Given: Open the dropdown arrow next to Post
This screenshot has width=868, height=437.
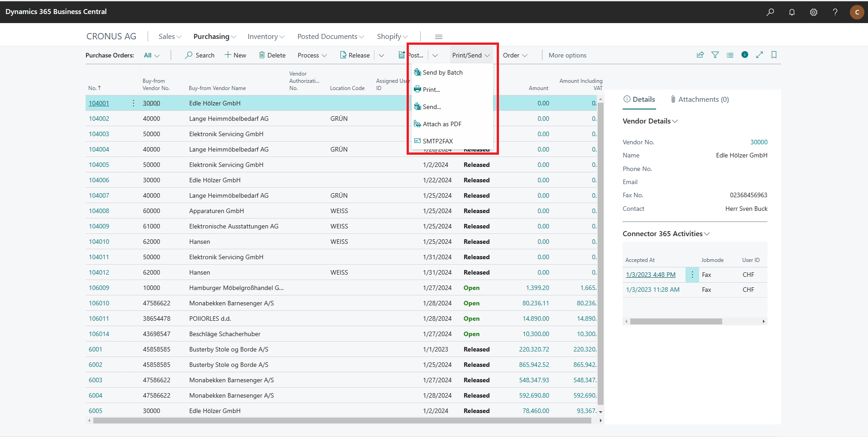Looking at the screenshot, I should [435, 55].
